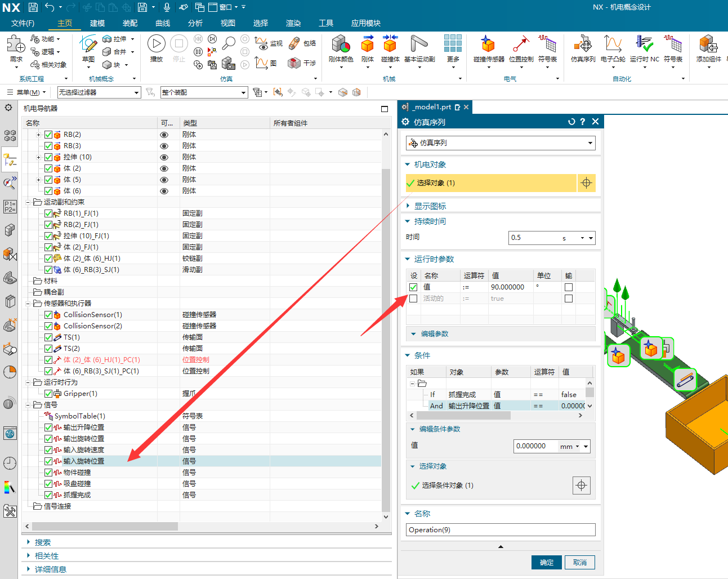
Task: Click the save icon in title bar
Action: pyautogui.click(x=33, y=7)
